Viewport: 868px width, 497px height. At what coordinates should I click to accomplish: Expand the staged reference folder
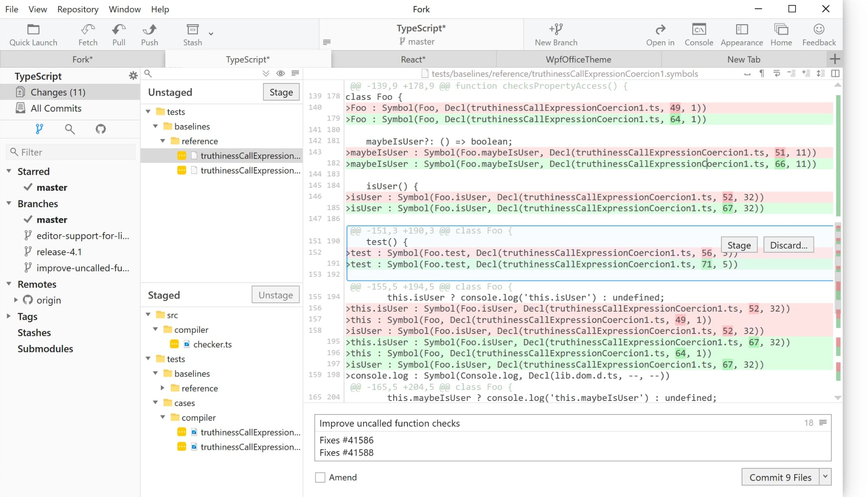coord(163,388)
